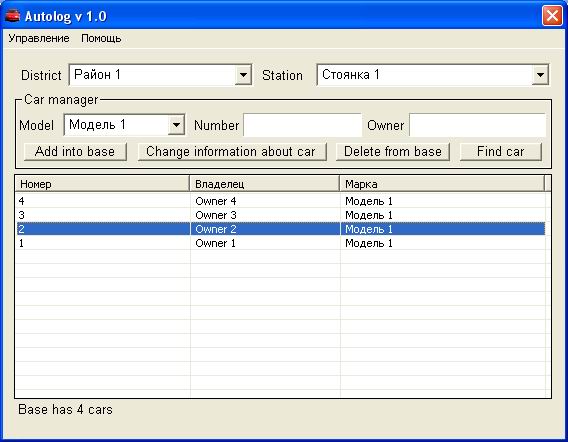Click the Delete from base button
This screenshot has width=568, height=442.
coord(393,151)
